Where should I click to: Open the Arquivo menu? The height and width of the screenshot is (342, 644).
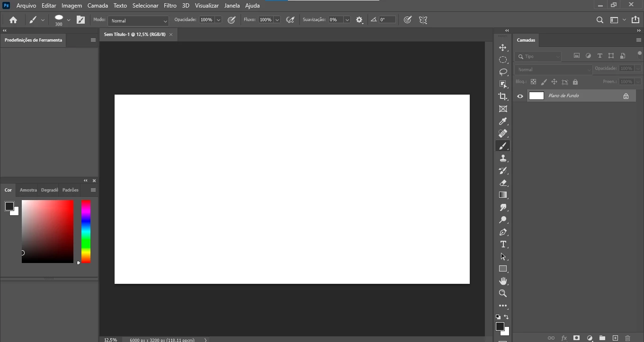[x=26, y=6]
